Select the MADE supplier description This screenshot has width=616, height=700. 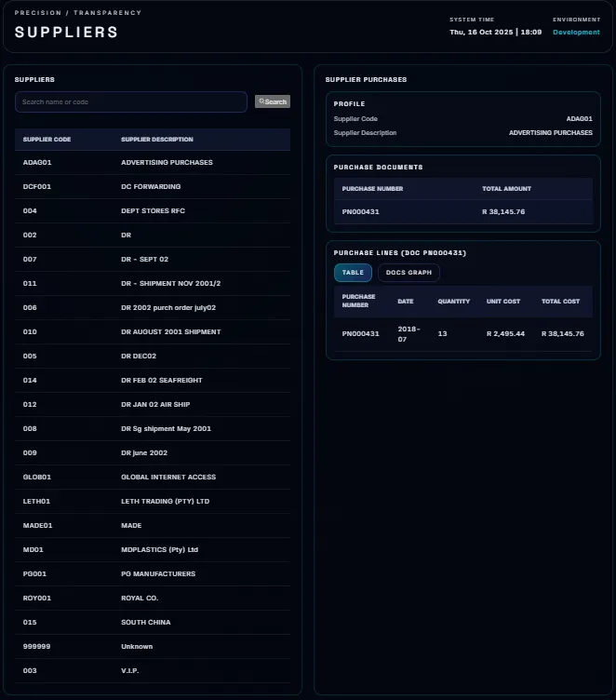point(131,525)
